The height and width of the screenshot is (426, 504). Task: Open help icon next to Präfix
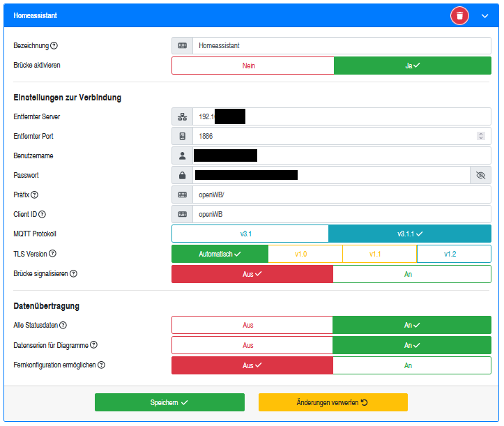point(34,195)
